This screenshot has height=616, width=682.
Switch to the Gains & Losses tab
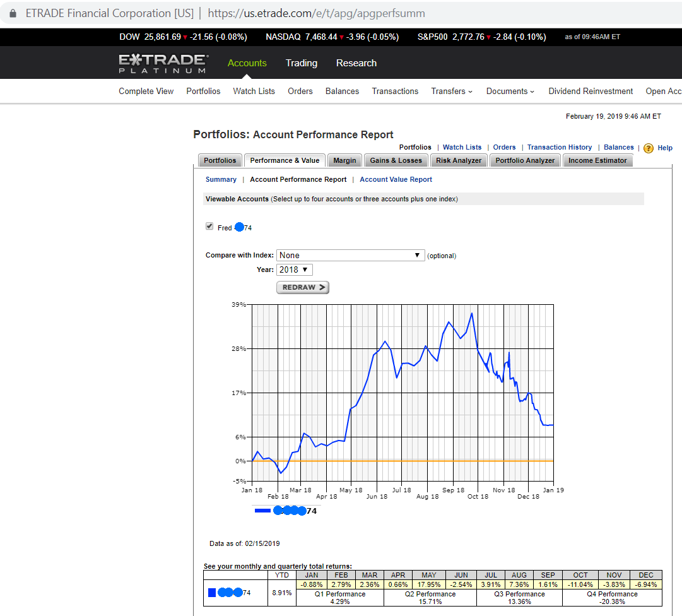tap(396, 160)
